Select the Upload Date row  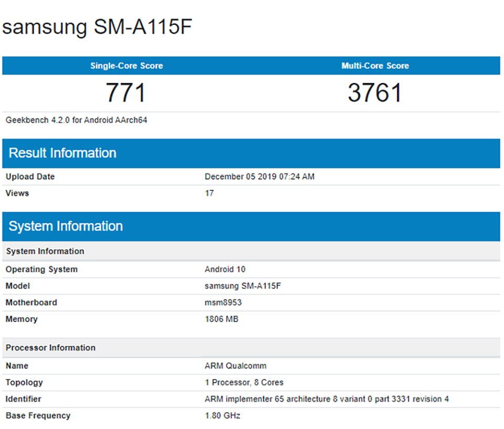[x=30, y=177]
